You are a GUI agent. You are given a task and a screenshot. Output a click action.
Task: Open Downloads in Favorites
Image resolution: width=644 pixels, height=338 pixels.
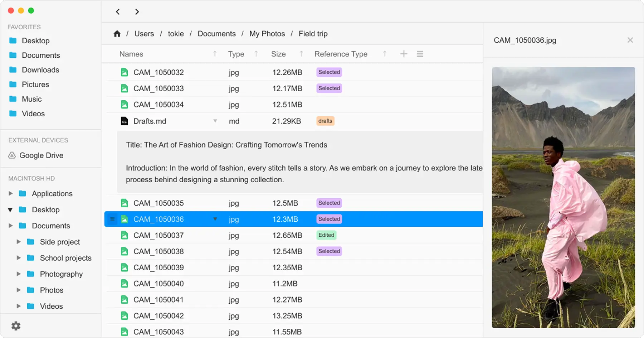click(40, 70)
